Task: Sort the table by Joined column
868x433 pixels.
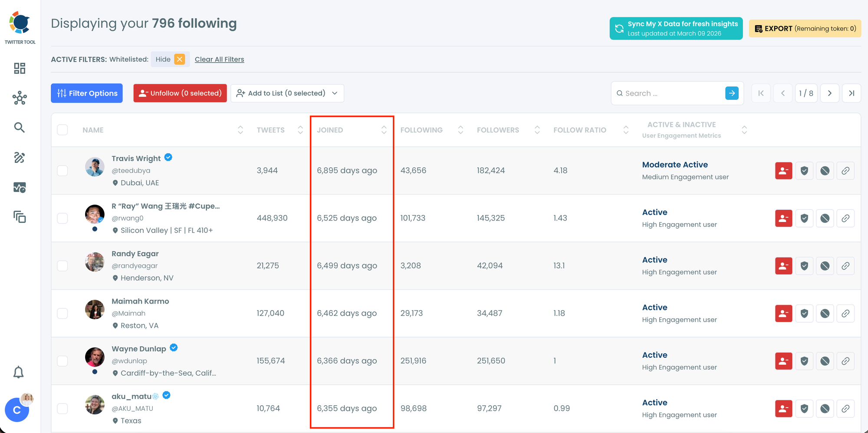Action: click(x=384, y=130)
